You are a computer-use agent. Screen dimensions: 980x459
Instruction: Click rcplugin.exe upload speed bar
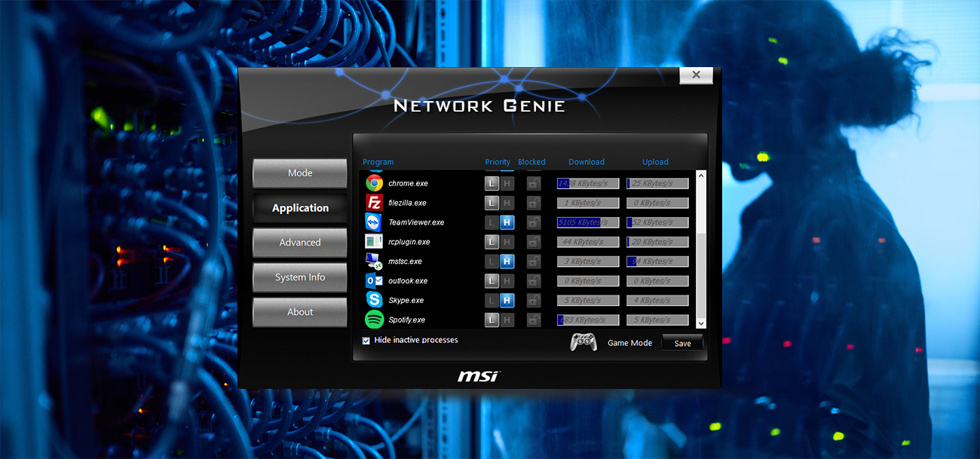click(657, 242)
